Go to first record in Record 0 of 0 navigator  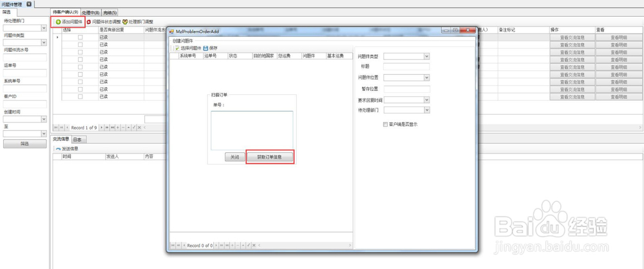click(173, 246)
